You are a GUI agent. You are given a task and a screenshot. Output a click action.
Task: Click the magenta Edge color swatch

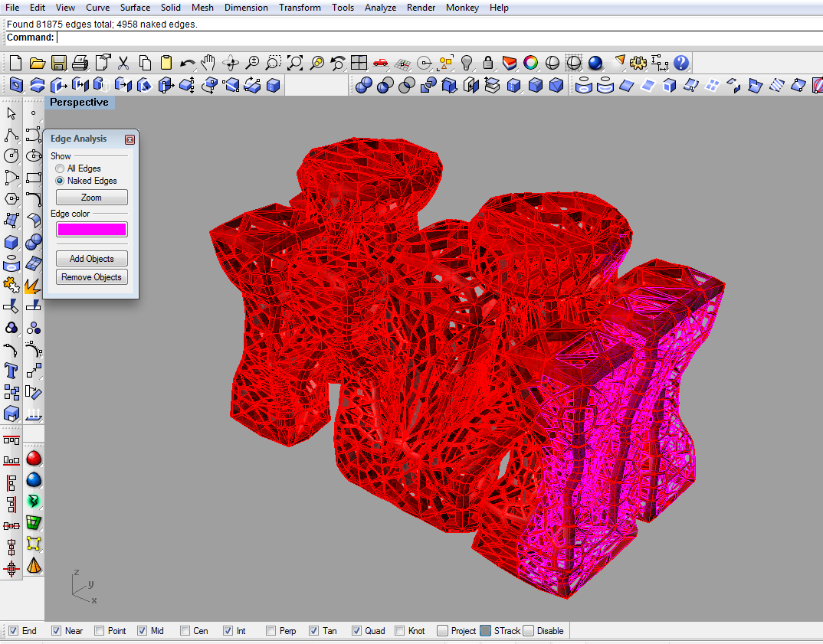92,229
